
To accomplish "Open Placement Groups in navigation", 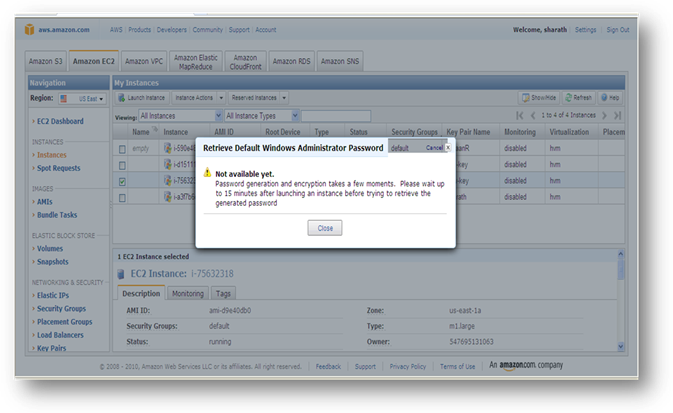I will point(64,322).
